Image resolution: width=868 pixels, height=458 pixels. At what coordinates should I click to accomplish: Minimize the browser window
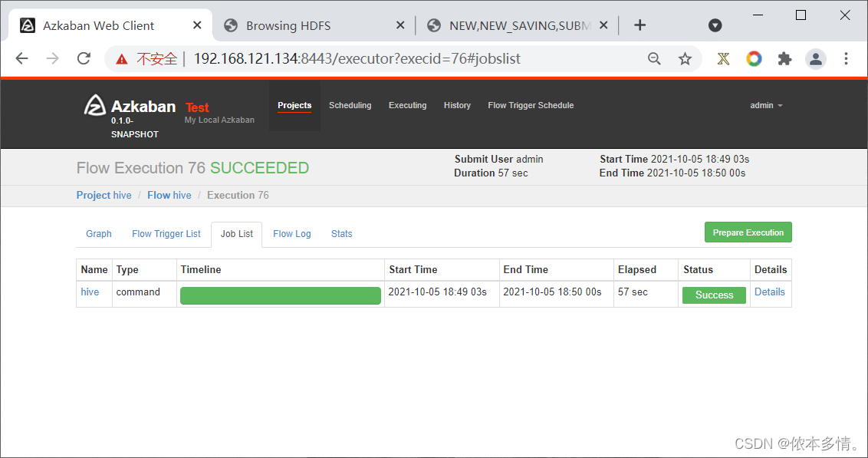(x=758, y=15)
